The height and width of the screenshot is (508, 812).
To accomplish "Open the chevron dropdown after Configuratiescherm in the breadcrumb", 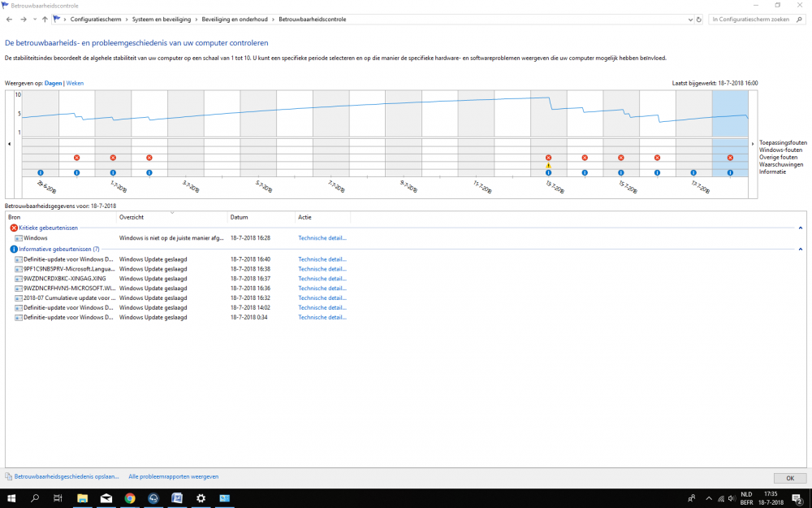I will [x=127, y=20].
